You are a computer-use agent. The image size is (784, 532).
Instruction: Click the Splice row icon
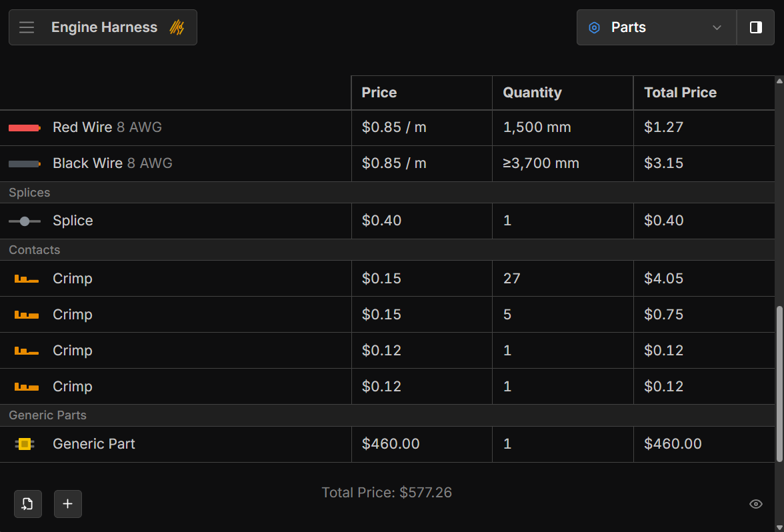point(25,221)
